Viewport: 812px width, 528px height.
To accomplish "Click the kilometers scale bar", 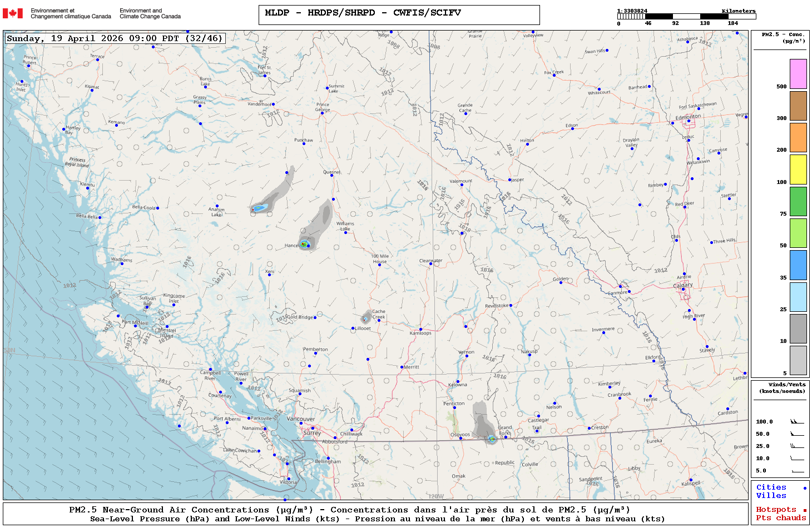I will pyautogui.click(x=686, y=17).
